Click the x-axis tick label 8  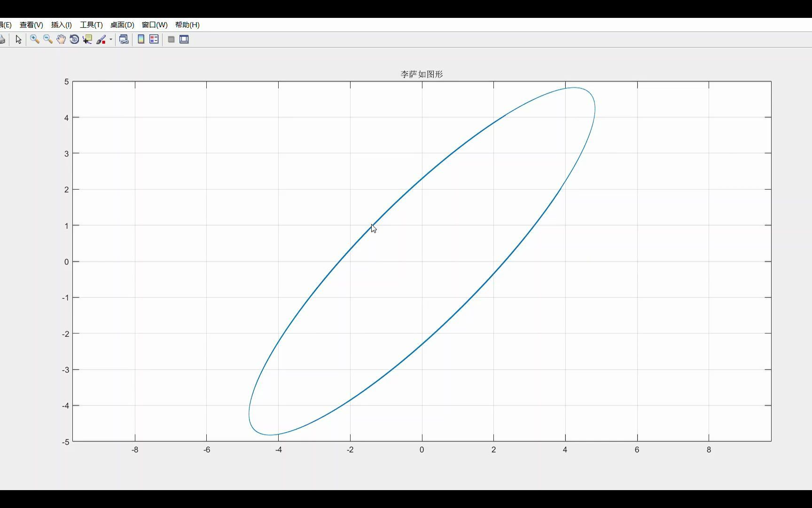pyautogui.click(x=709, y=450)
